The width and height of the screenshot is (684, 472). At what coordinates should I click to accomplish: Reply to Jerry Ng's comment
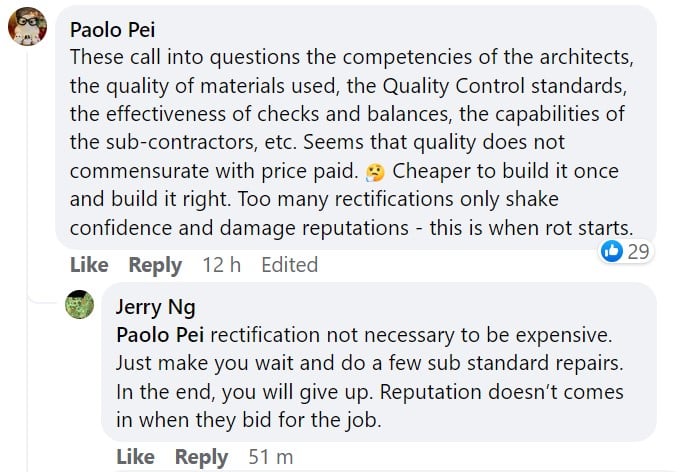pyautogui.click(x=201, y=458)
